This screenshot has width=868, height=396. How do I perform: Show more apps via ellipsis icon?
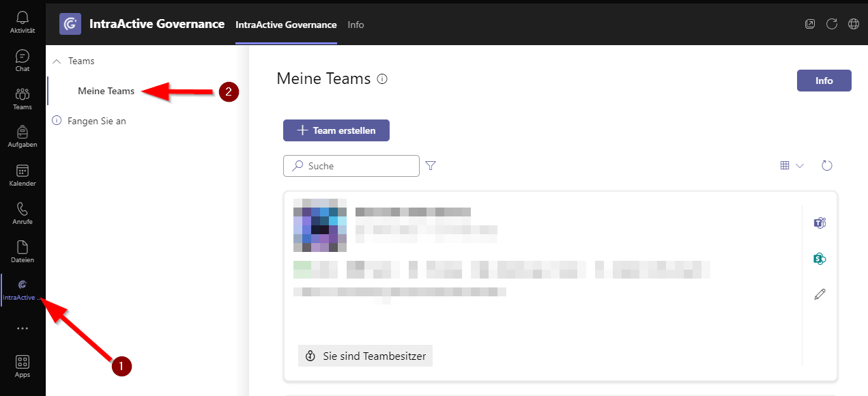(23, 328)
